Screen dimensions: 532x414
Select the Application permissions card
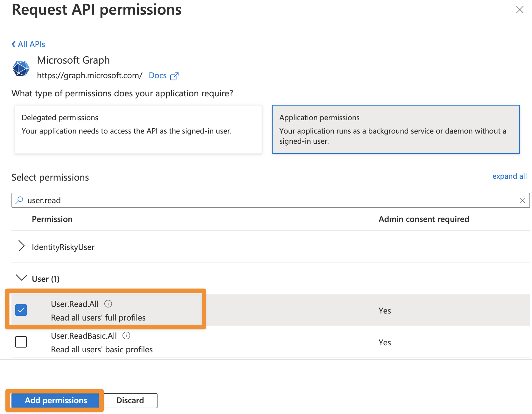[396, 129]
